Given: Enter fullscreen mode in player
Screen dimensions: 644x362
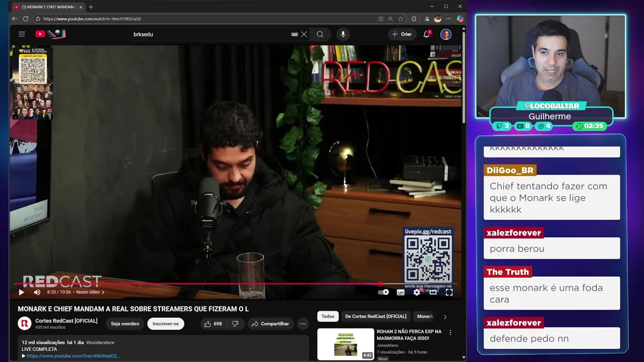Looking at the screenshot, I should click(449, 292).
